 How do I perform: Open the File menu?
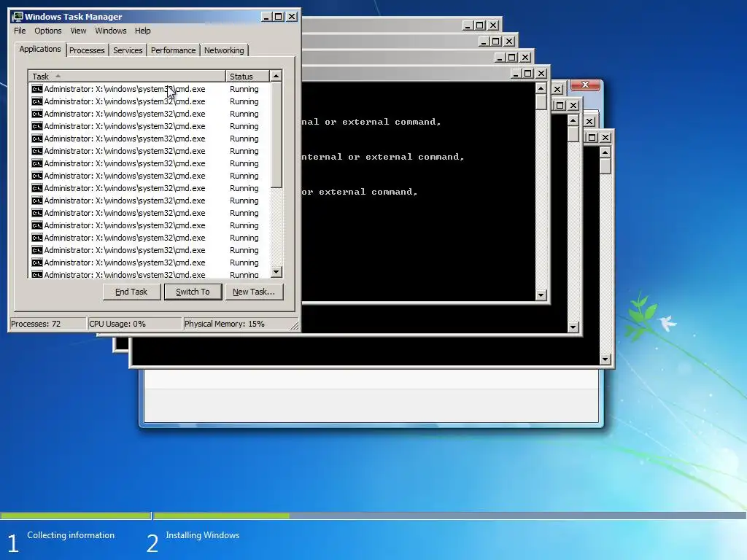pos(20,31)
